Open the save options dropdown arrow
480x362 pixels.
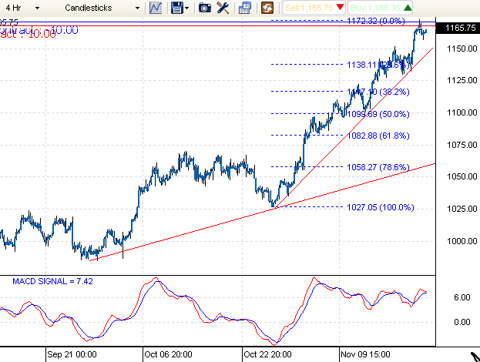coord(187,8)
